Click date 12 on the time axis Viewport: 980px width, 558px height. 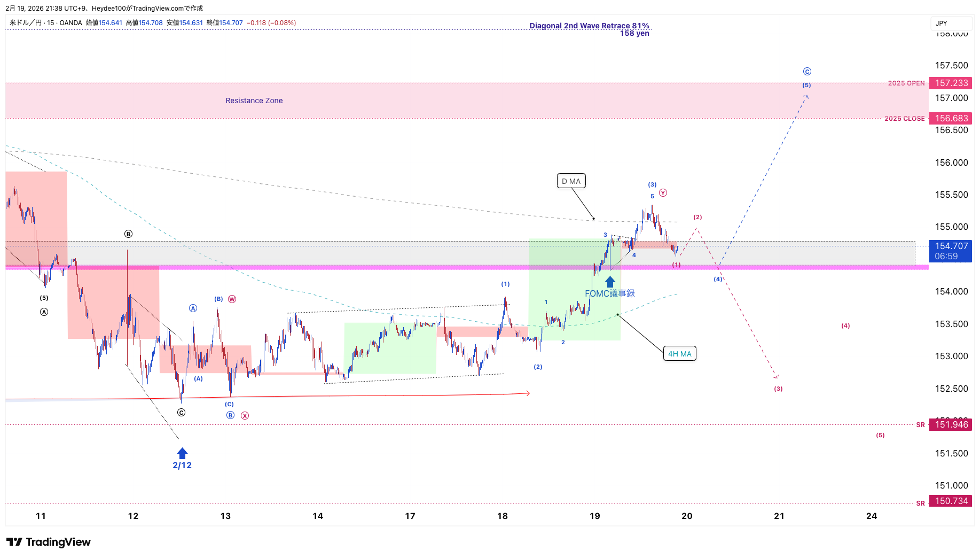click(x=133, y=516)
